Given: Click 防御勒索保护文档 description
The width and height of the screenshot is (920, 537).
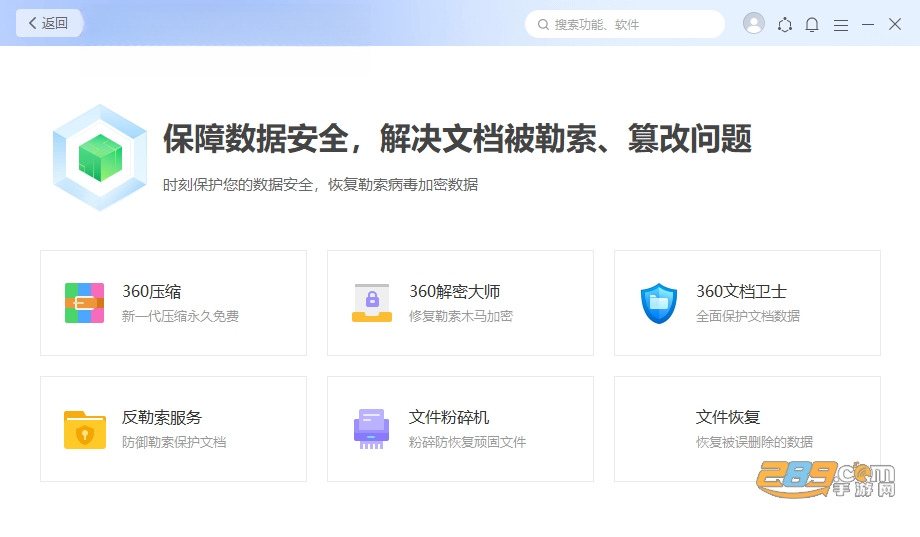Looking at the screenshot, I should [174, 443].
